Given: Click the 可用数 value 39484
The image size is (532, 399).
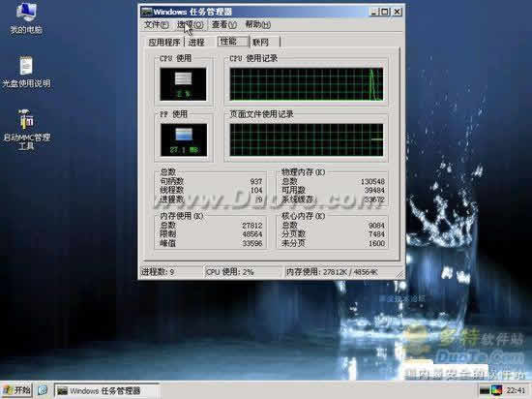Looking at the screenshot, I should (374, 191).
